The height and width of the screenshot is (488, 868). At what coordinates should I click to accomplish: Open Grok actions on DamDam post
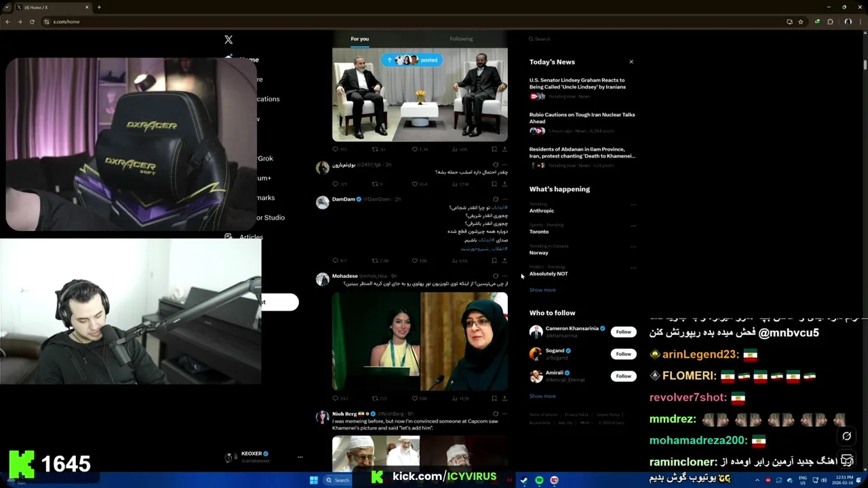(495, 199)
